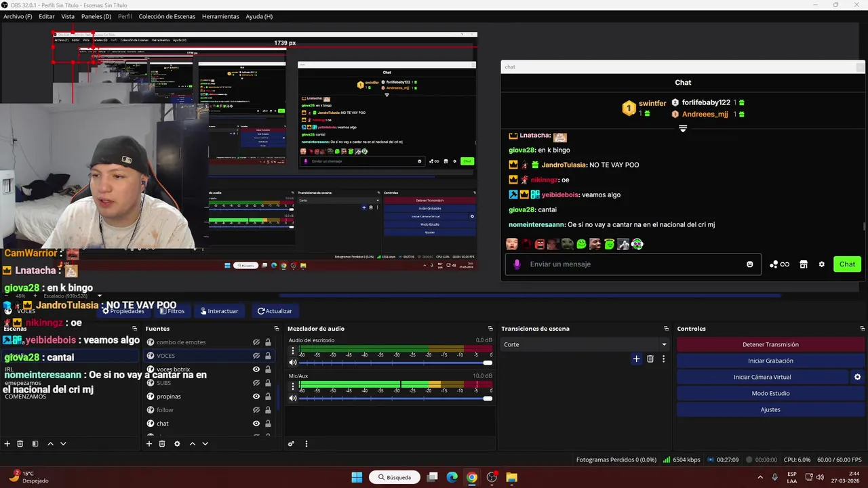Send message with the green Chat button
Image resolution: width=868 pixels, height=488 pixels.
click(x=848, y=264)
